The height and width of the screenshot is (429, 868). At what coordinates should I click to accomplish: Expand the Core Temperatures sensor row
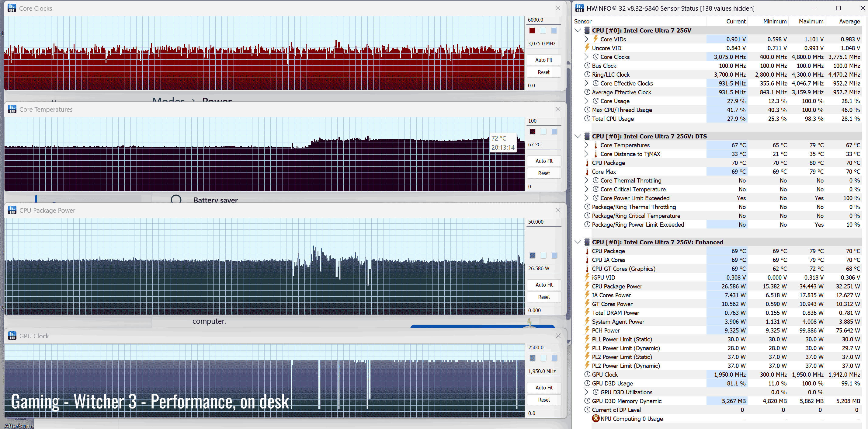pos(586,145)
